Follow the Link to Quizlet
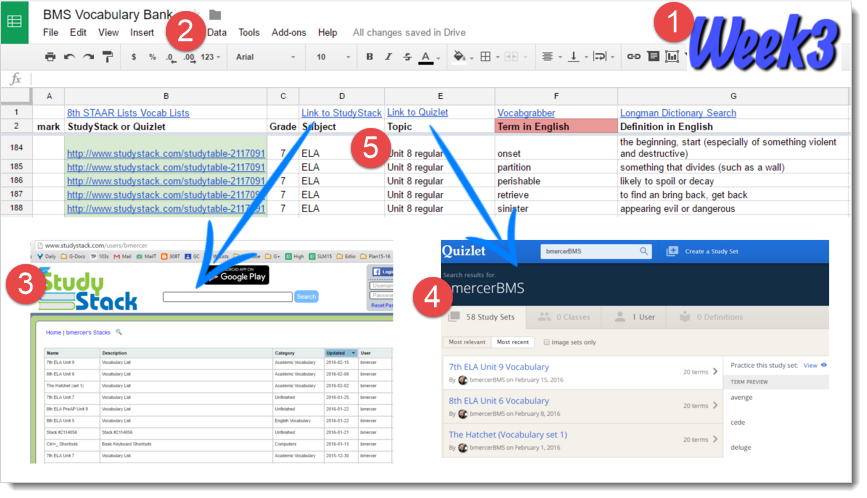Image resolution: width=867 pixels, height=498 pixels. [x=417, y=112]
